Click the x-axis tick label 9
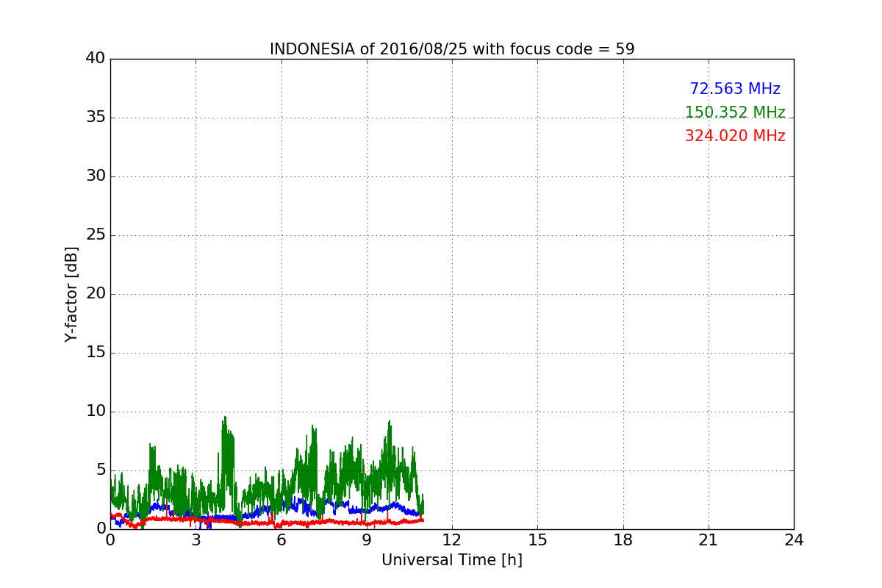 point(367,540)
